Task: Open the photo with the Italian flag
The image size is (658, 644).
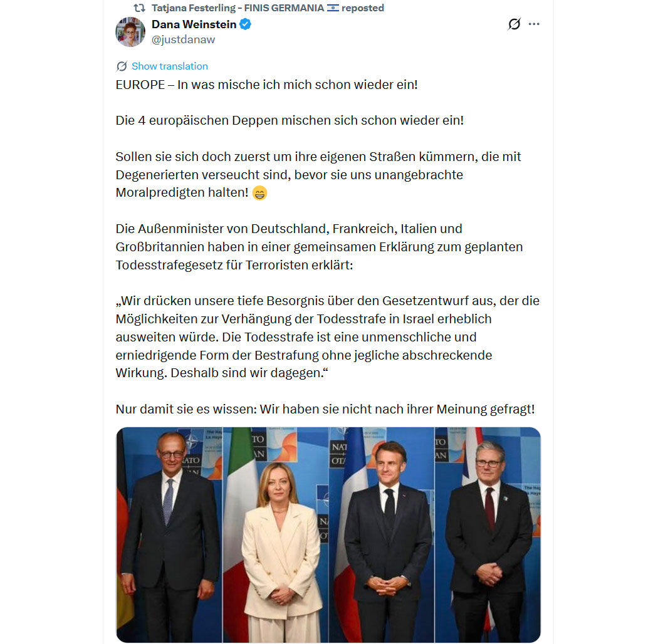Action: click(x=275, y=534)
